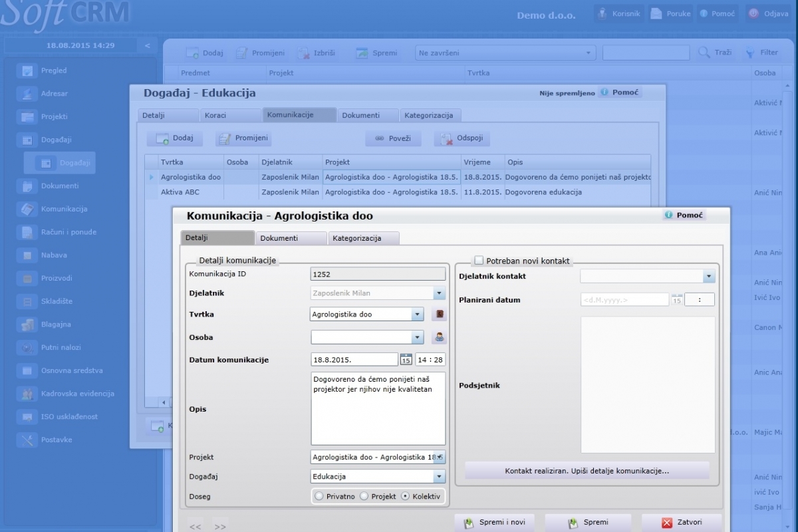This screenshot has height=532, width=798.
Task: Open Komunikacija sidebar icon
Action: [27, 209]
